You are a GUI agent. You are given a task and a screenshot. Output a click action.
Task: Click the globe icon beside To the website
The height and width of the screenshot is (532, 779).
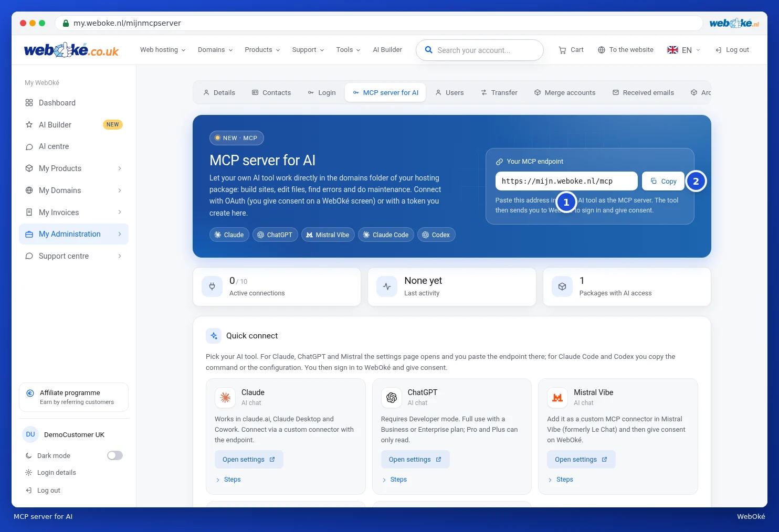[x=602, y=50]
